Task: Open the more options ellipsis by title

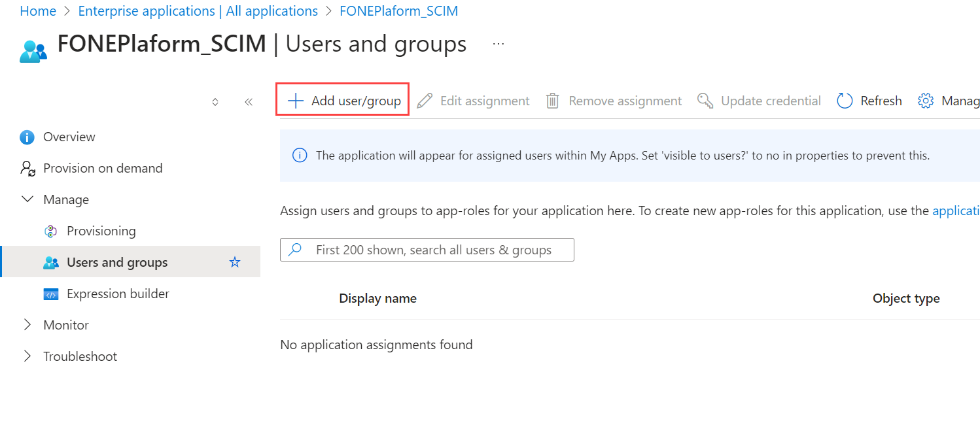Action: tap(499, 44)
